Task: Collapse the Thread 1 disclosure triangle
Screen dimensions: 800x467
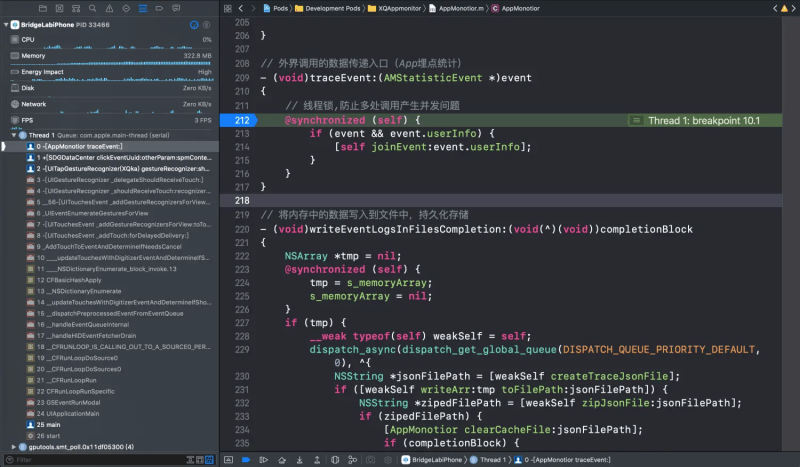Action: pyautogui.click(x=11, y=134)
